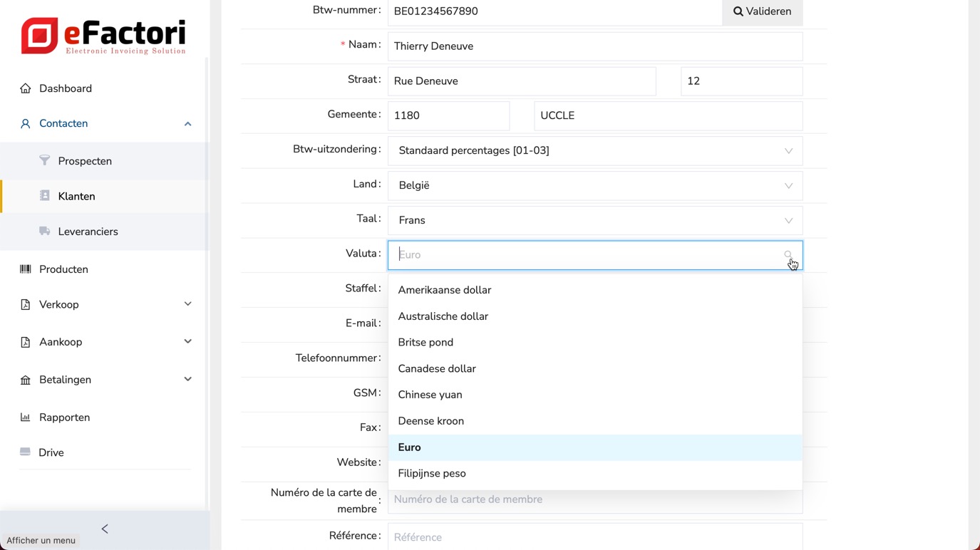
Task: Click the Prospecten funnel icon
Action: [x=45, y=160]
